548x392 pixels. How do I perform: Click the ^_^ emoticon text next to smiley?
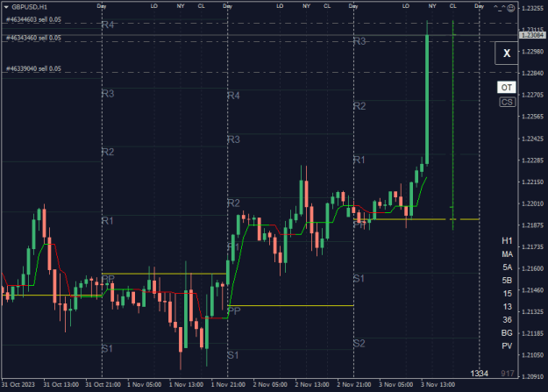coord(500,7)
